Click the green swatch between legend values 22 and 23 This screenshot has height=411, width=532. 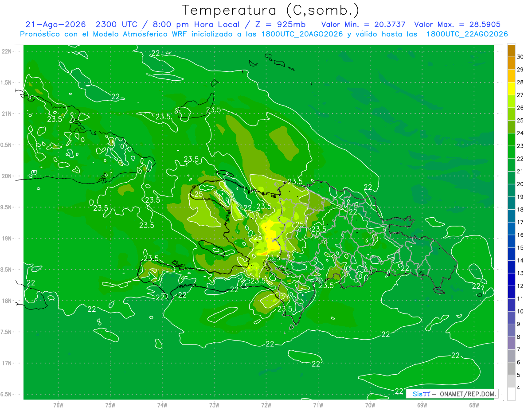[511, 152]
